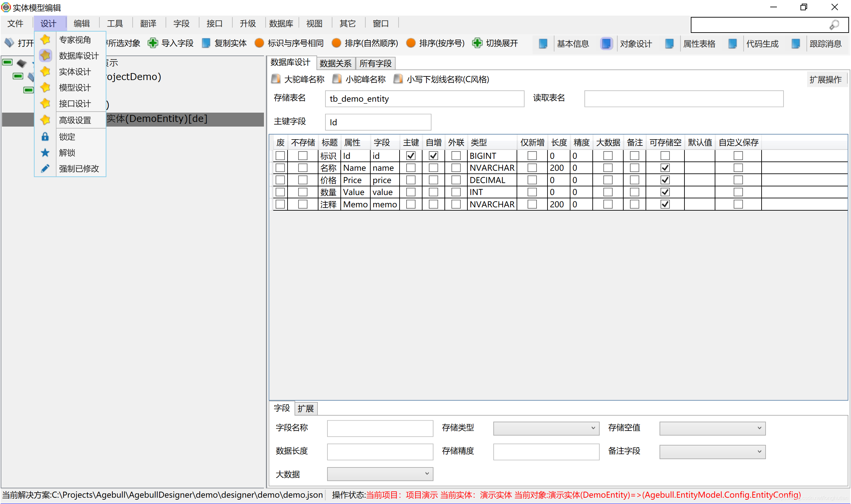Switch to the 数据关系 tab

tap(336, 63)
